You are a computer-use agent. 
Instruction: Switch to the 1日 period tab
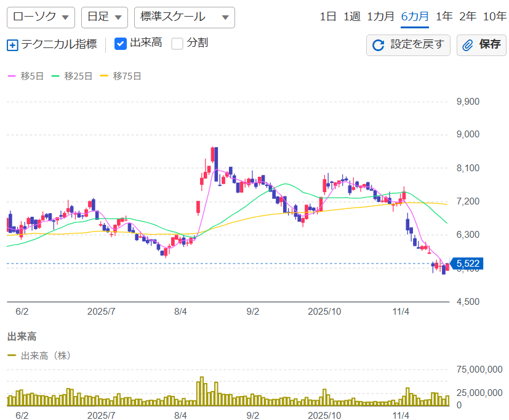click(328, 17)
